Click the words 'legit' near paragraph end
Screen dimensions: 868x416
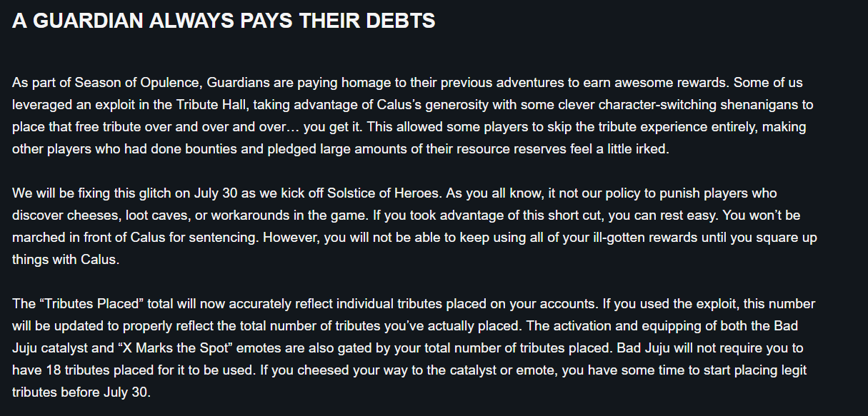800,370
